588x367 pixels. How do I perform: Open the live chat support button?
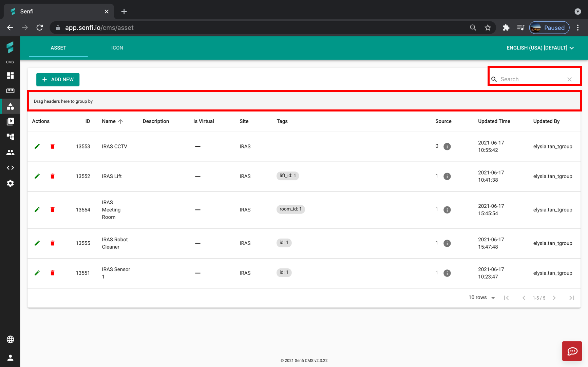click(572, 351)
